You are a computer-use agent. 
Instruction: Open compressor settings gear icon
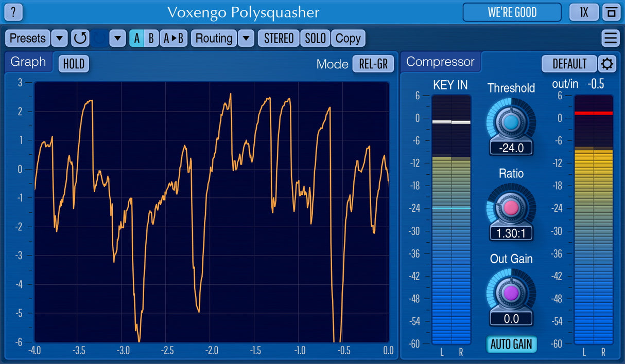(x=607, y=64)
